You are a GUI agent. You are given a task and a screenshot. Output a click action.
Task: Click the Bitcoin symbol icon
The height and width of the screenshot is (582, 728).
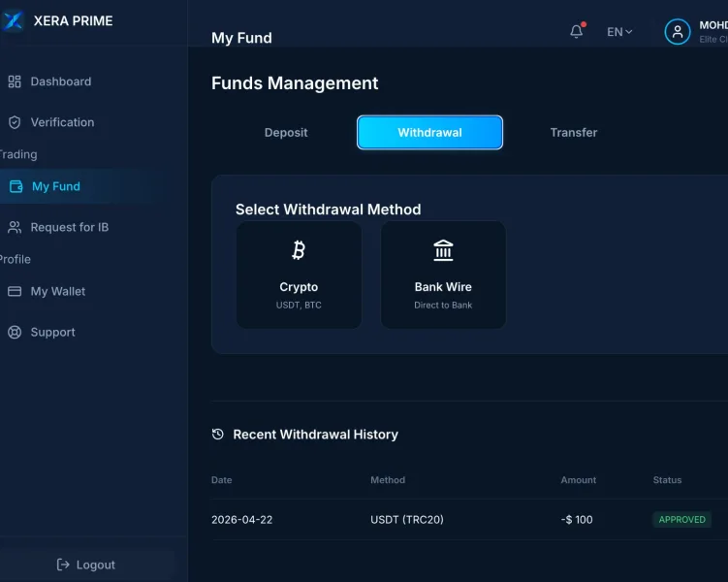(299, 250)
